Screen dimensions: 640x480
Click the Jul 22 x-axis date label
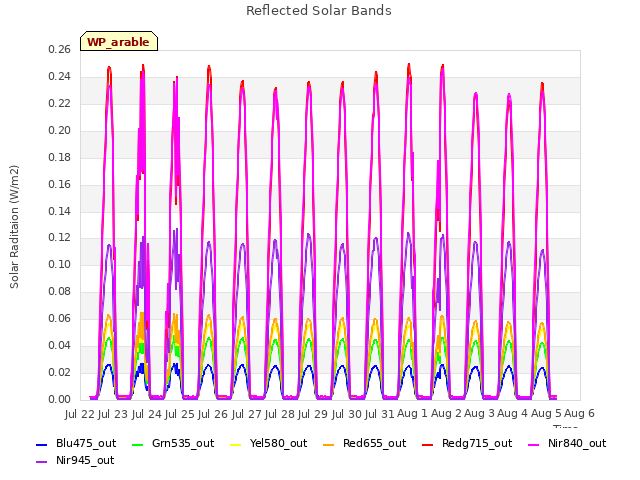pyautogui.click(x=80, y=414)
